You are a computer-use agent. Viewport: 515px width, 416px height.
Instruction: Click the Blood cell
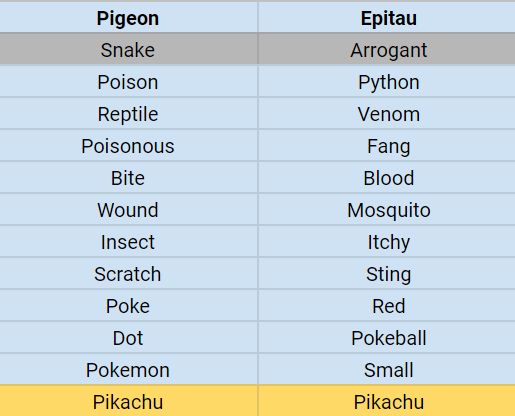pyautogui.click(x=387, y=178)
